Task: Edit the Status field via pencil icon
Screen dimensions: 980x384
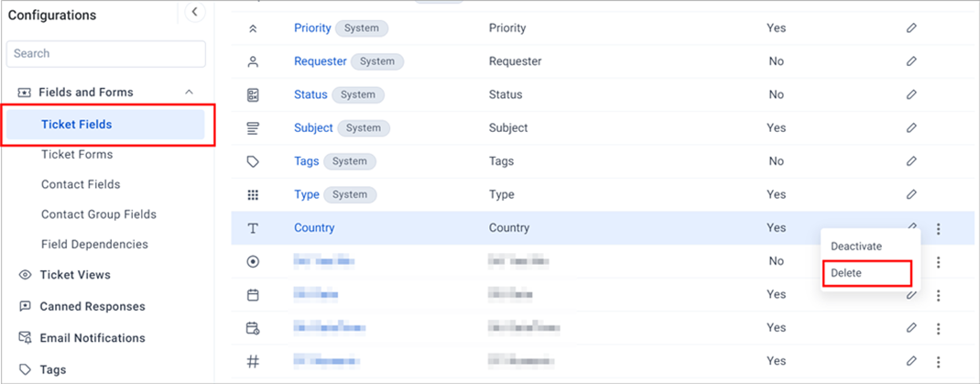Action: [911, 94]
